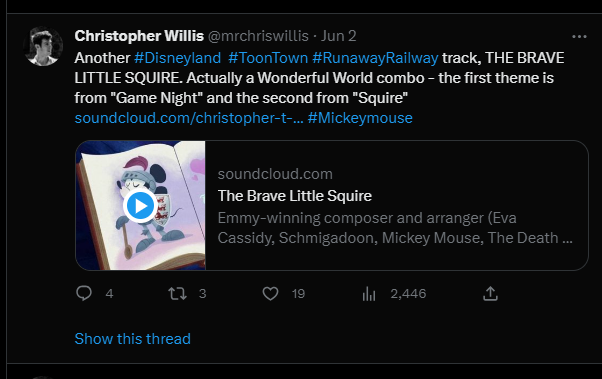Image resolution: width=602 pixels, height=379 pixels.
Task: Follow the soundcloud.com/christopher-t-... link
Action: point(189,118)
